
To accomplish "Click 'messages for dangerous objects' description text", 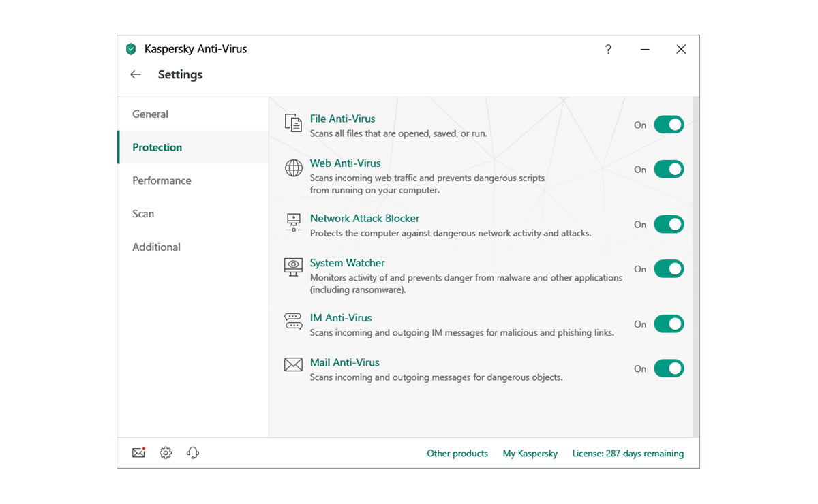I will (436, 377).
